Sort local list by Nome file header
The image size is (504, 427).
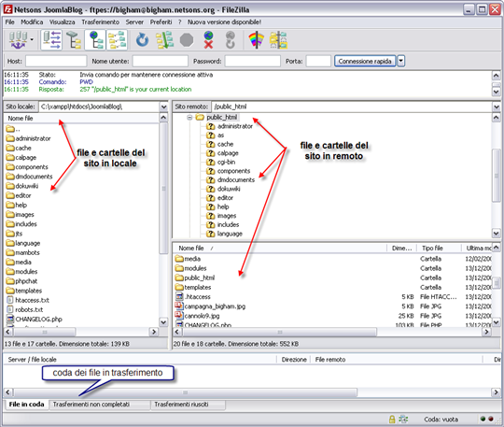pos(81,119)
